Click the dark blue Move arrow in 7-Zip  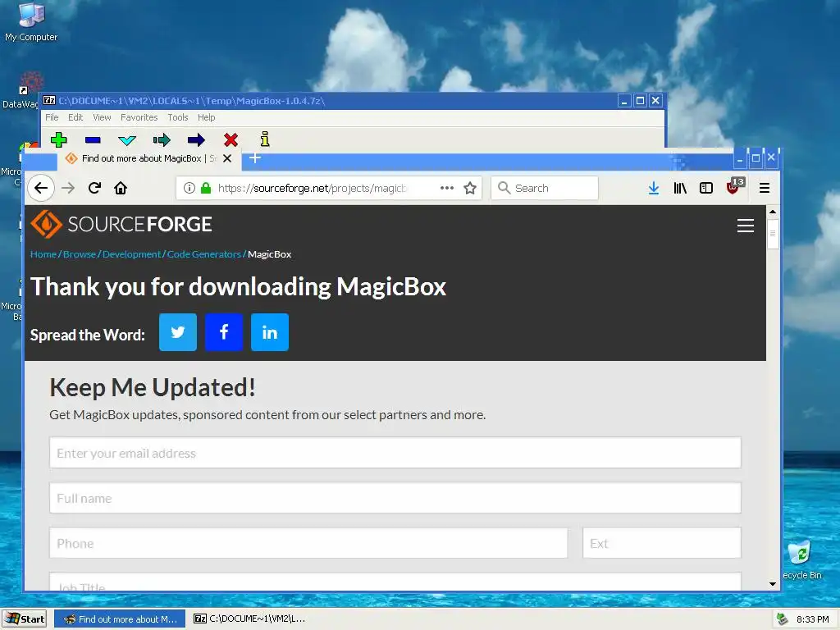coord(196,140)
